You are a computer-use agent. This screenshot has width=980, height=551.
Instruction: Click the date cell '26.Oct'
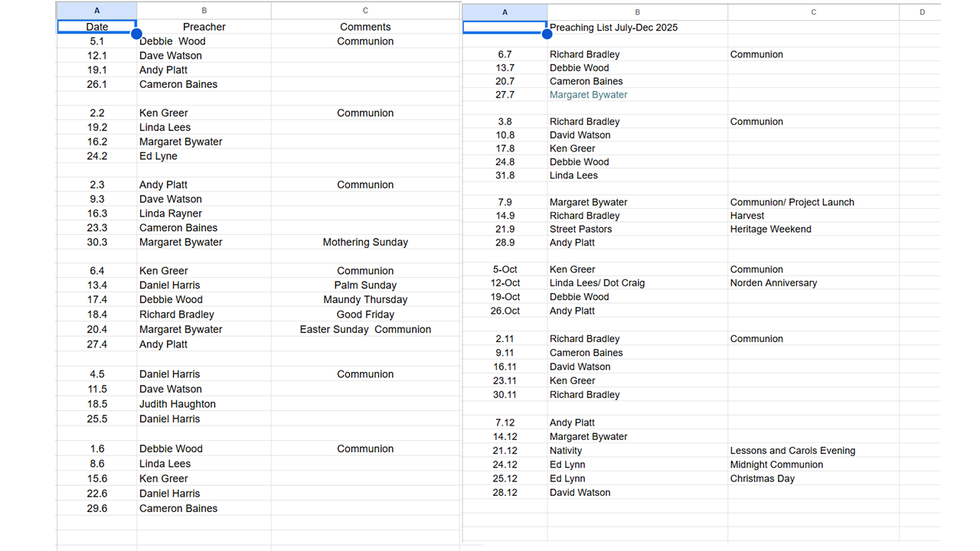[505, 311]
